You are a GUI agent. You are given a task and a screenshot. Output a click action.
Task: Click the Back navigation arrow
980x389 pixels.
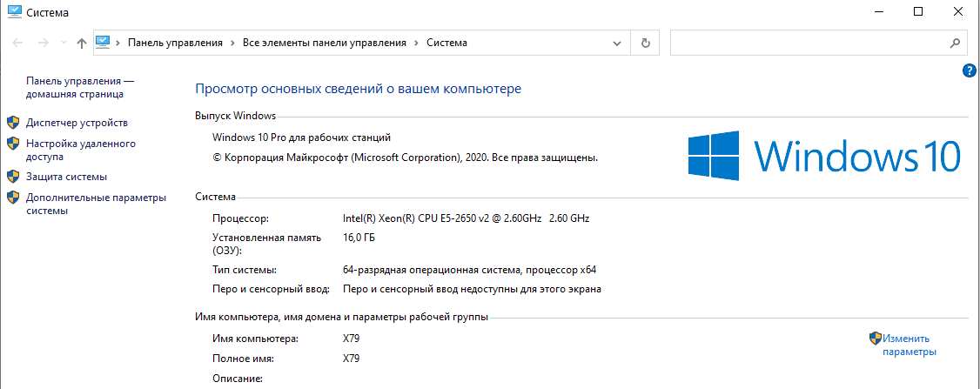pyautogui.click(x=17, y=43)
